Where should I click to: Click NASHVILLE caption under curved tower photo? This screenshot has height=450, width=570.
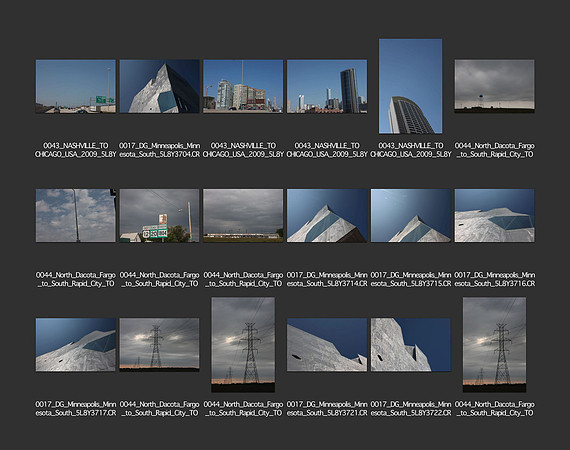411,150
